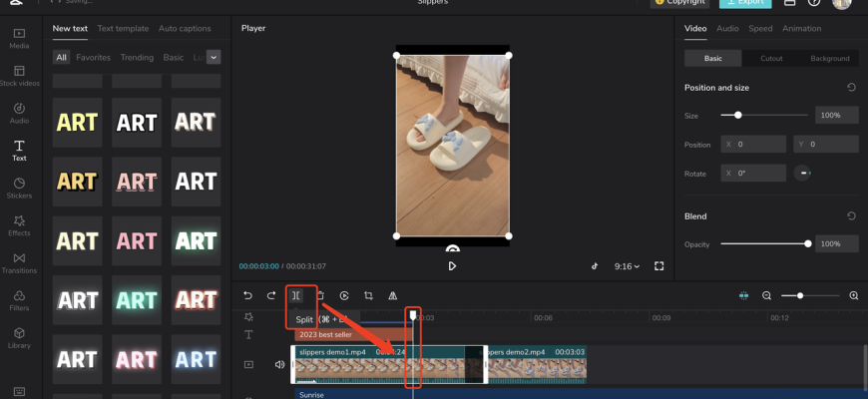This screenshot has width=868, height=399.
Task: Open the Media panel in sidebar
Action: pyautogui.click(x=19, y=39)
